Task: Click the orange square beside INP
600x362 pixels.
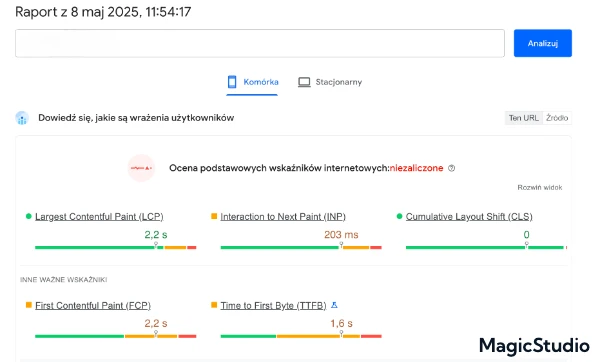Action: [214, 216]
